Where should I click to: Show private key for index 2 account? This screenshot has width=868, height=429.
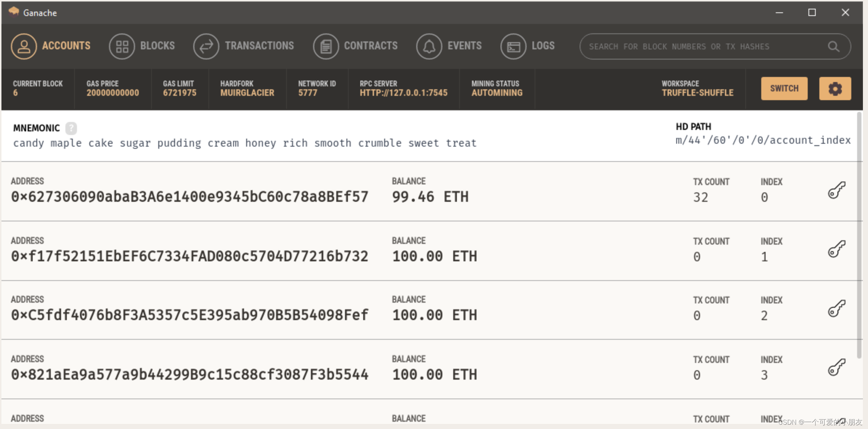(837, 309)
